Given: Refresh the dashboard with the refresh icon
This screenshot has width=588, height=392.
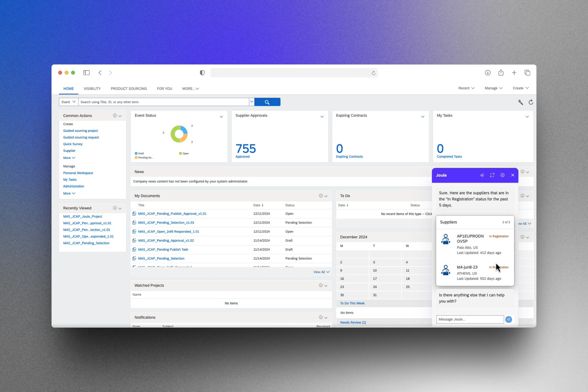Looking at the screenshot, I should coord(531,102).
